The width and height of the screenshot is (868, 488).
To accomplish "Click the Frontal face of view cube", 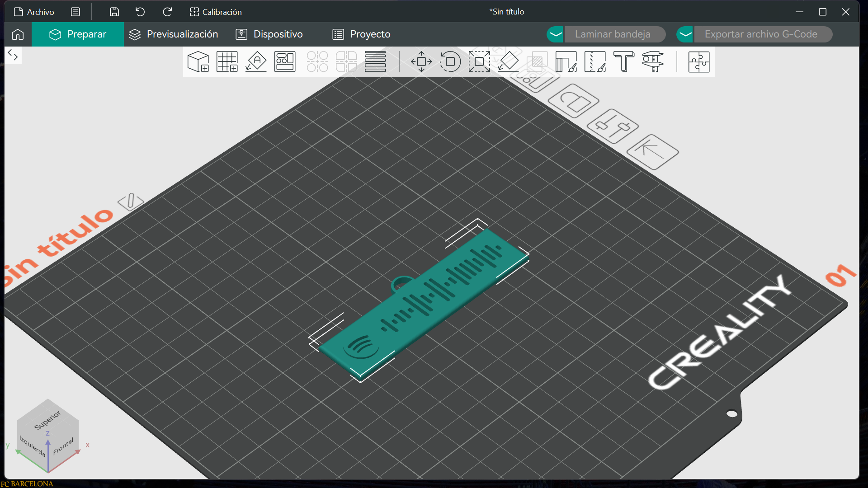I will (x=63, y=446).
